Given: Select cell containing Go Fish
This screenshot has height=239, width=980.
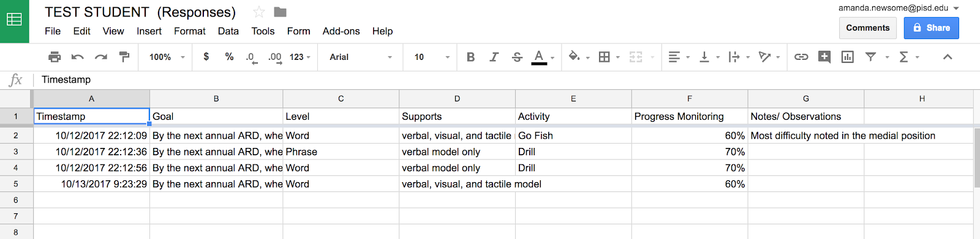Looking at the screenshot, I should (573, 136).
